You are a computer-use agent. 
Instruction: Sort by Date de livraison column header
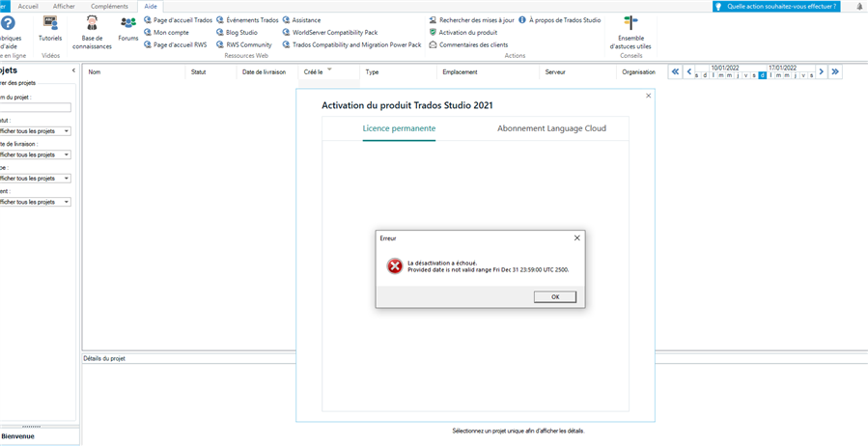click(264, 72)
